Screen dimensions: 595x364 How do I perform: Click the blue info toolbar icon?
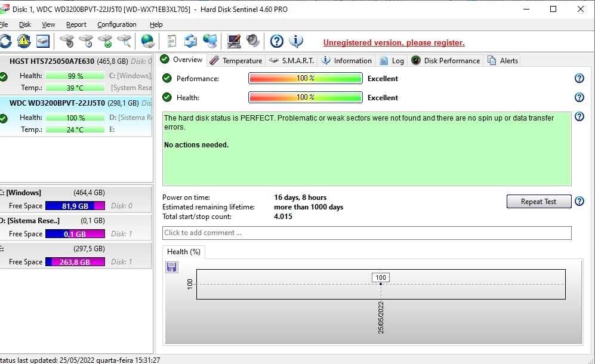[x=296, y=41]
